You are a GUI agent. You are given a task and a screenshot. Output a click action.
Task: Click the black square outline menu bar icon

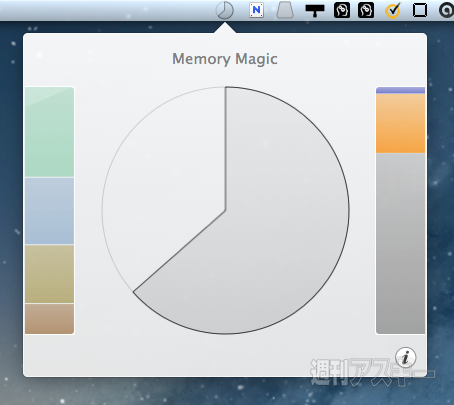coord(420,10)
